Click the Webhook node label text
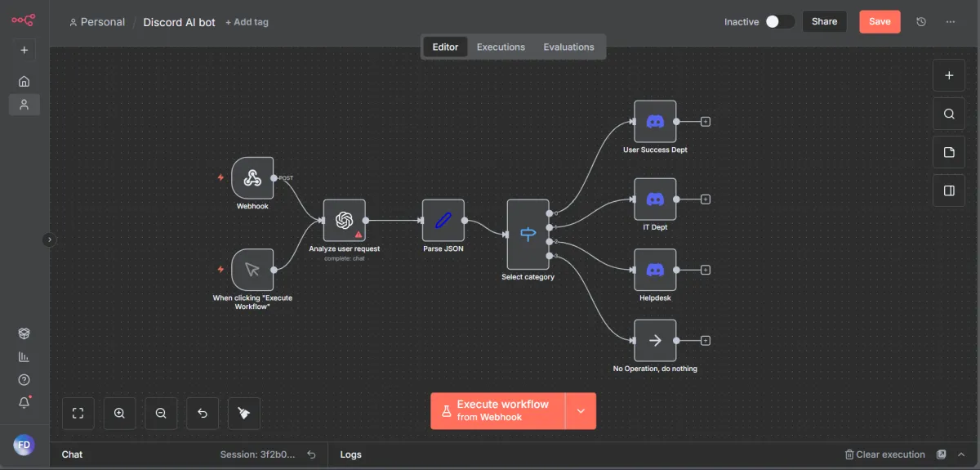The image size is (980, 470). pos(252,207)
